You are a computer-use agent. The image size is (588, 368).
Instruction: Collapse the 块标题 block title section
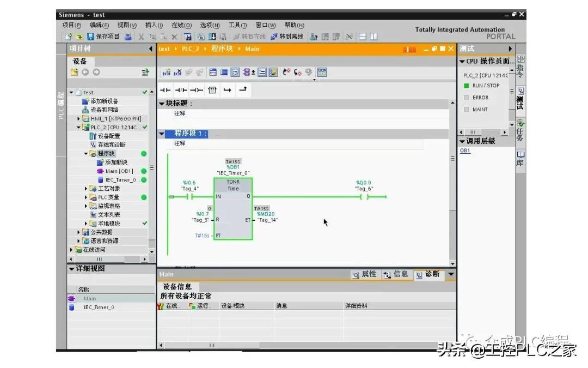click(x=162, y=104)
